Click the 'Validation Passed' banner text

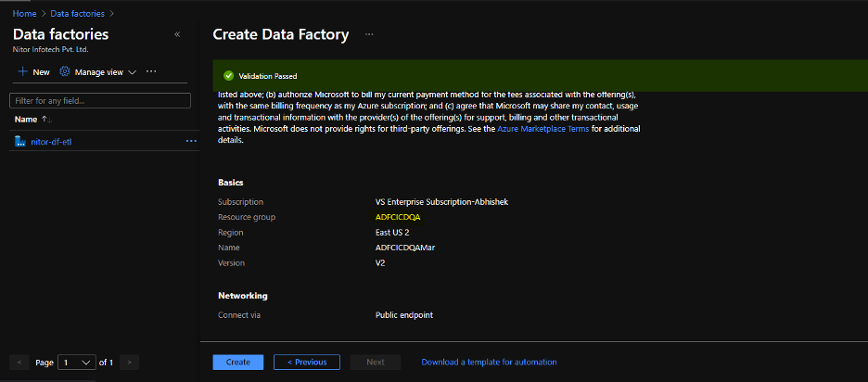(268, 76)
